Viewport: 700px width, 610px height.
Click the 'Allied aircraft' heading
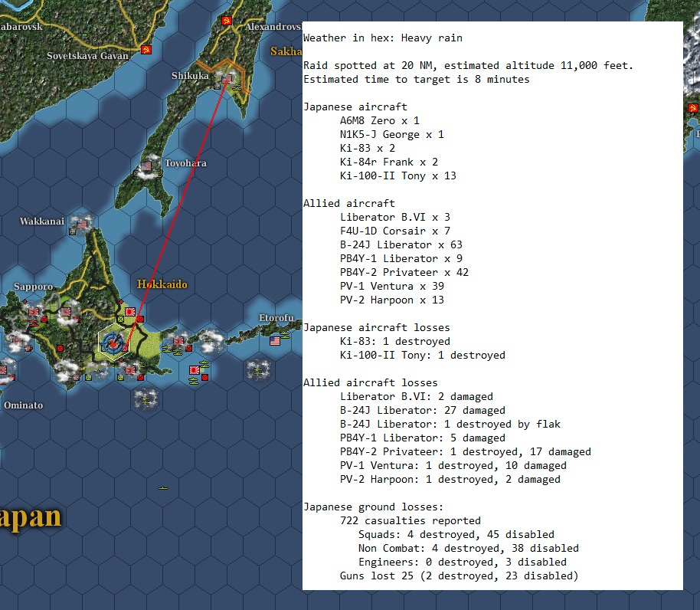pos(349,204)
